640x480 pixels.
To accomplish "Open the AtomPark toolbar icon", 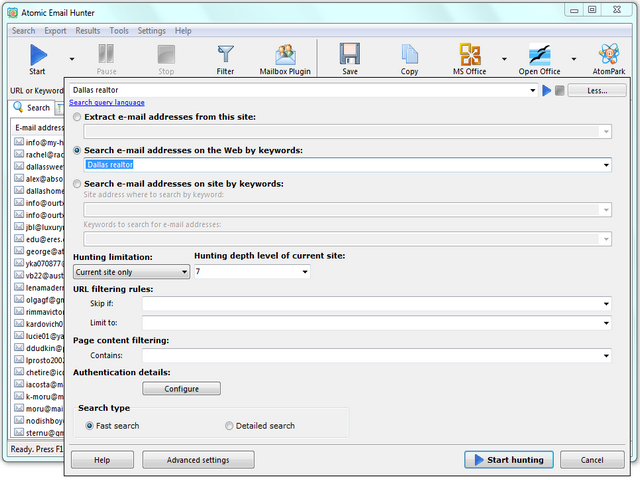I will click(608, 58).
